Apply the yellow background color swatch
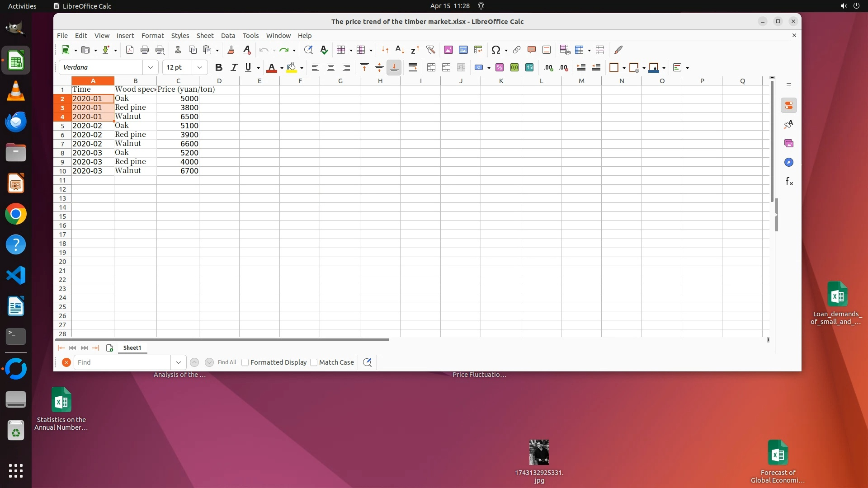This screenshot has height=488, width=868. point(292,67)
